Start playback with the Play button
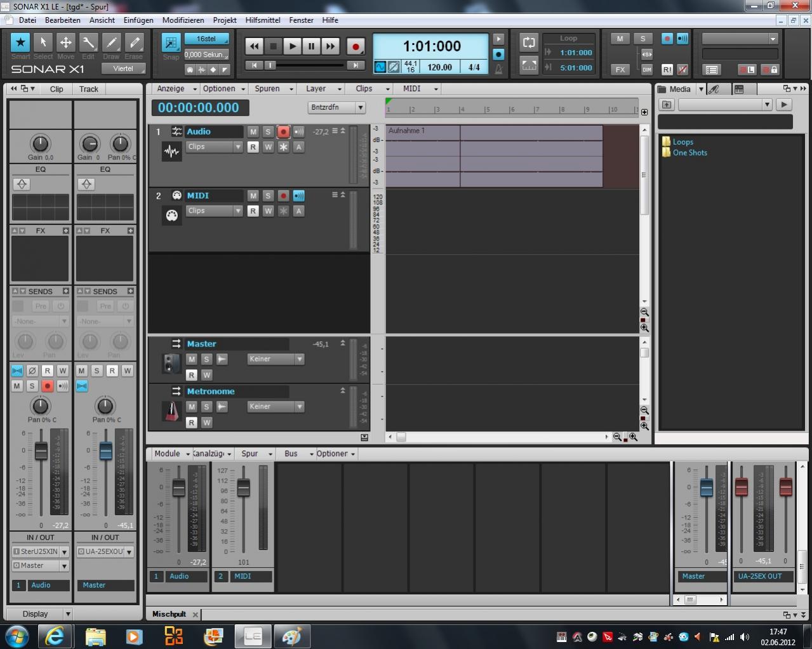The image size is (812, 649). 292,46
